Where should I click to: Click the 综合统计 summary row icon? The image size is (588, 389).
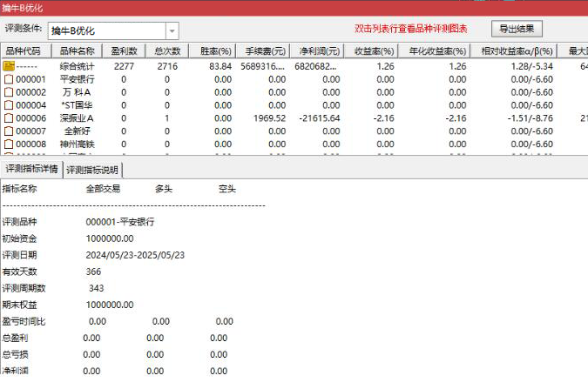point(9,66)
